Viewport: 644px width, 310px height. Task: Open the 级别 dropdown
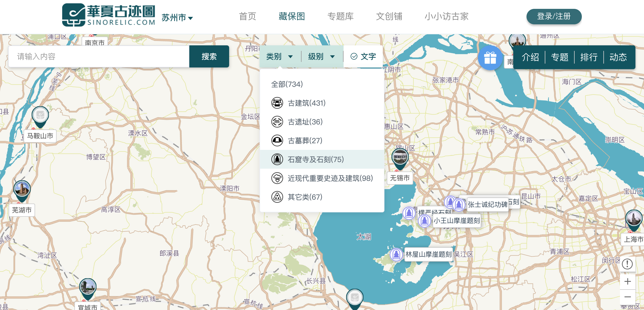[x=321, y=57]
